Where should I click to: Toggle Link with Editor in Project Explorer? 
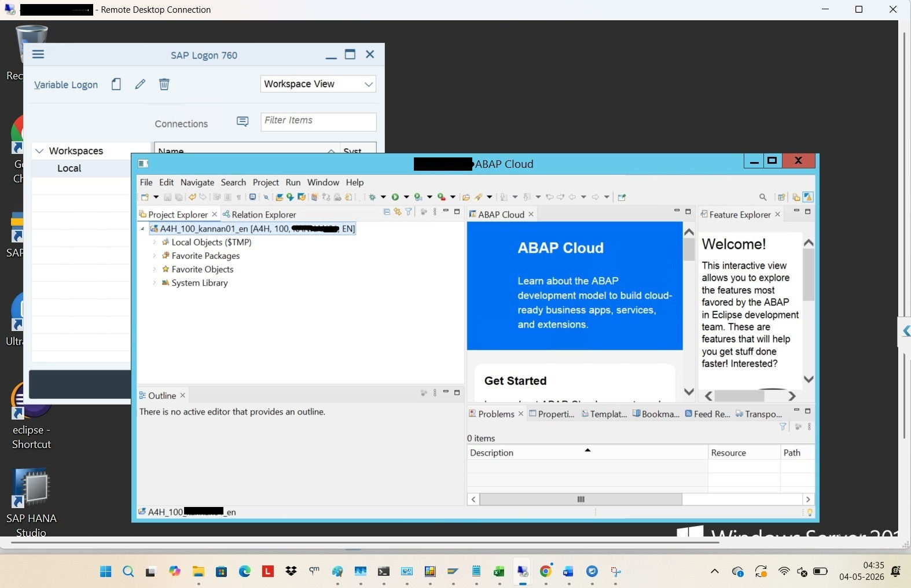(398, 212)
